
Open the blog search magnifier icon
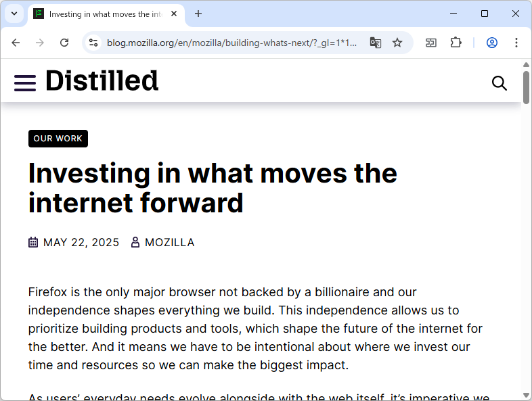(500, 83)
